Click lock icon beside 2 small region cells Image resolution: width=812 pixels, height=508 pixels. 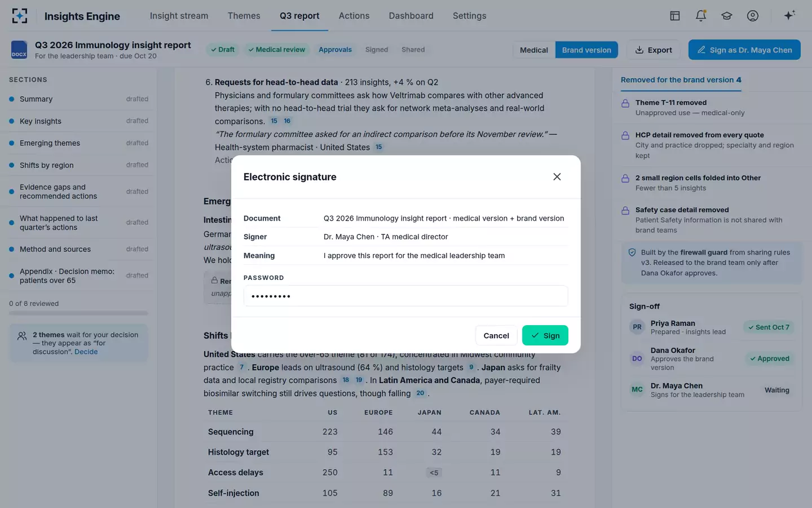pos(625,178)
